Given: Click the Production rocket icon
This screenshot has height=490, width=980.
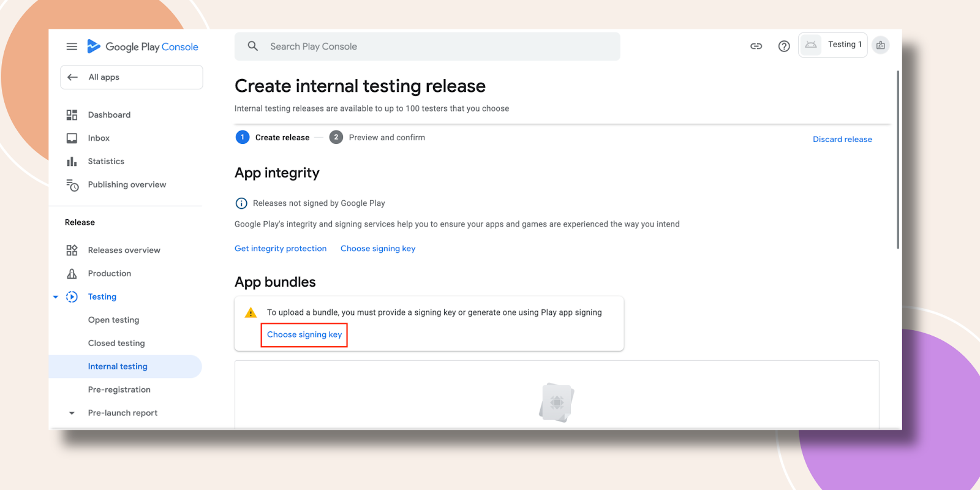Looking at the screenshot, I should point(72,273).
